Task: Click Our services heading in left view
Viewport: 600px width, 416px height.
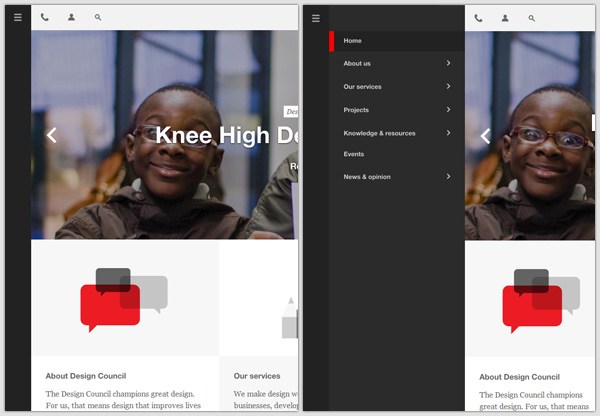Action: point(257,376)
